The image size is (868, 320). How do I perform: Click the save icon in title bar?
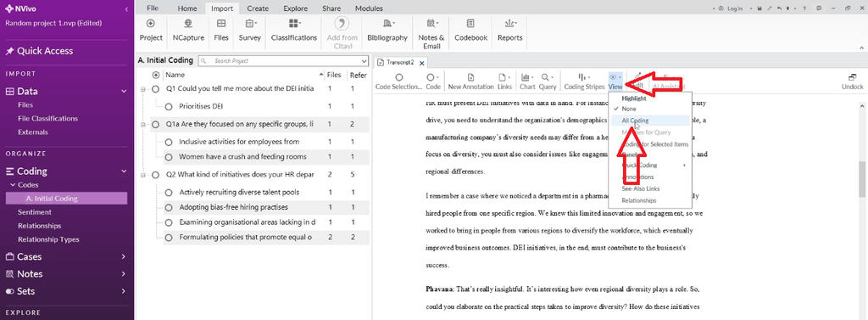click(x=760, y=8)
